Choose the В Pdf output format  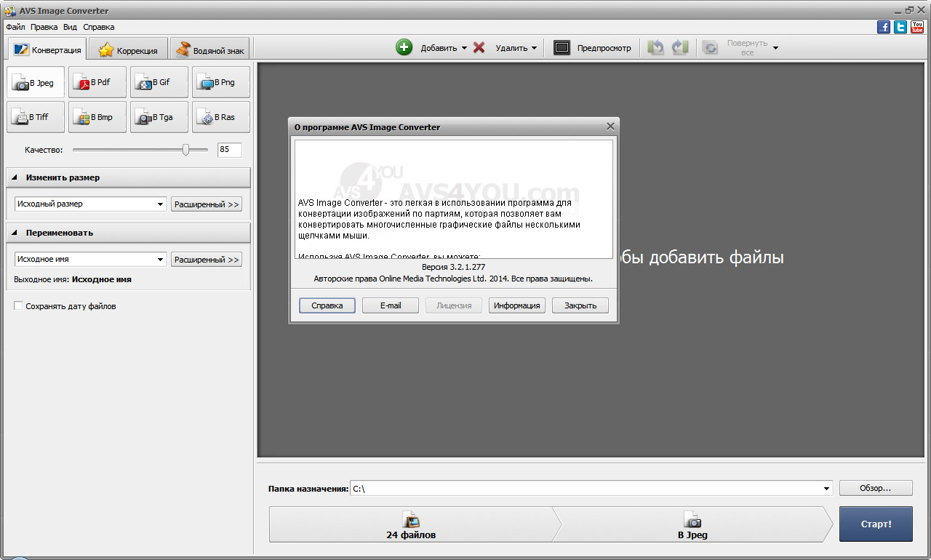[97, 82]
